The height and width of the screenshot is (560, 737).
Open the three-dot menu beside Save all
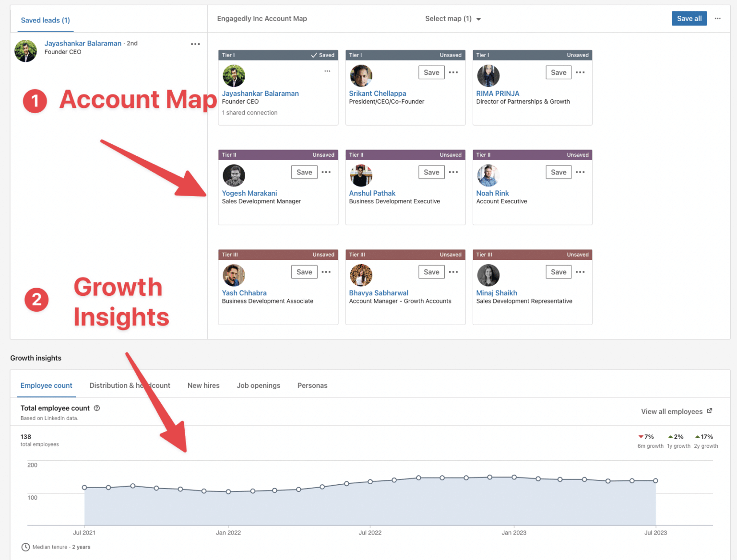click(x=718, y=18)
